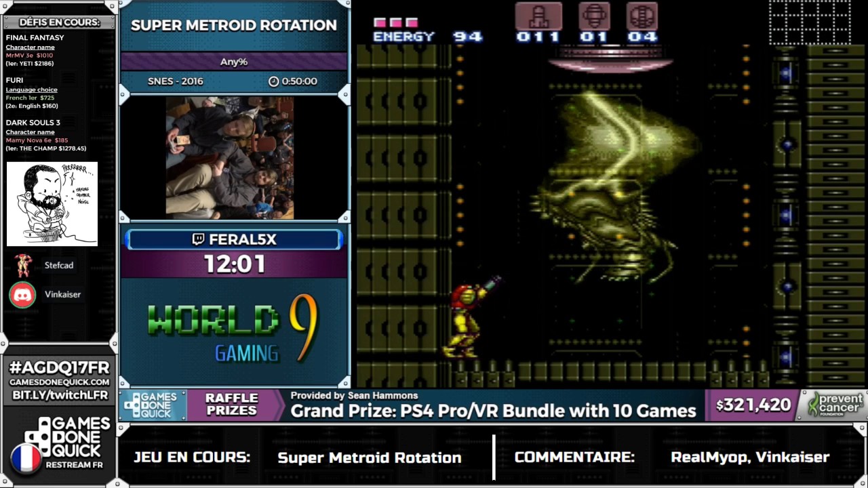The width and height of the screenshot is (868, 488).
Task: Click the FURI challenge title
Action: [14, 80]
